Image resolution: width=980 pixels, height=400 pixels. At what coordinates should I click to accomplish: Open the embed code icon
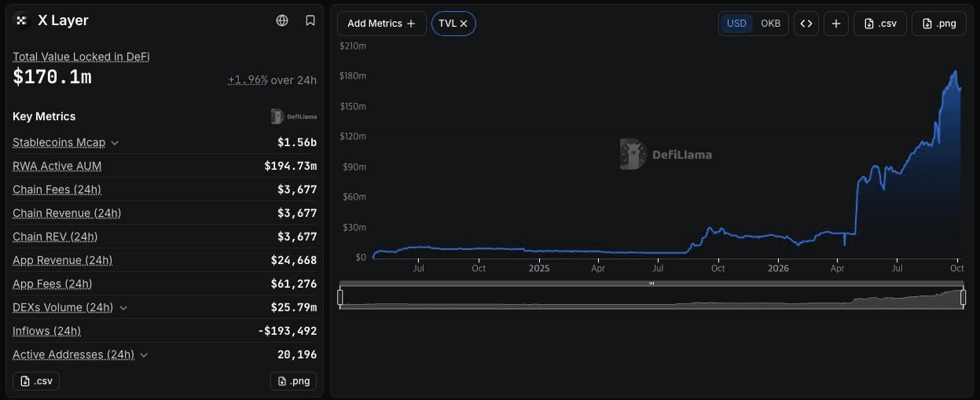point(806,24)
